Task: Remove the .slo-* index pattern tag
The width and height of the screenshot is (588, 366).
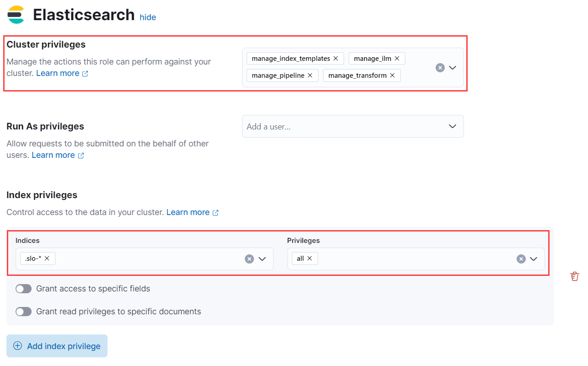Action: tap(47, 258)
